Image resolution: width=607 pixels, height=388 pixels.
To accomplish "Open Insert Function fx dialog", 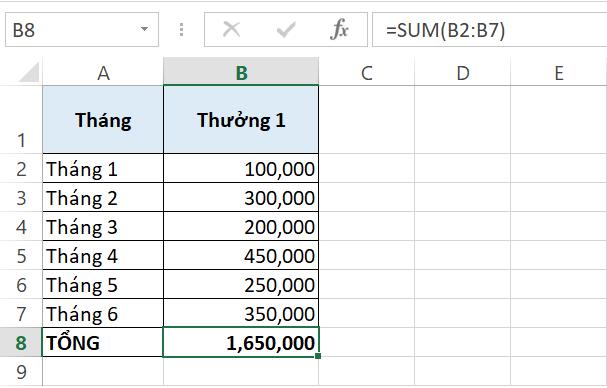I will [x=340, y=29].
